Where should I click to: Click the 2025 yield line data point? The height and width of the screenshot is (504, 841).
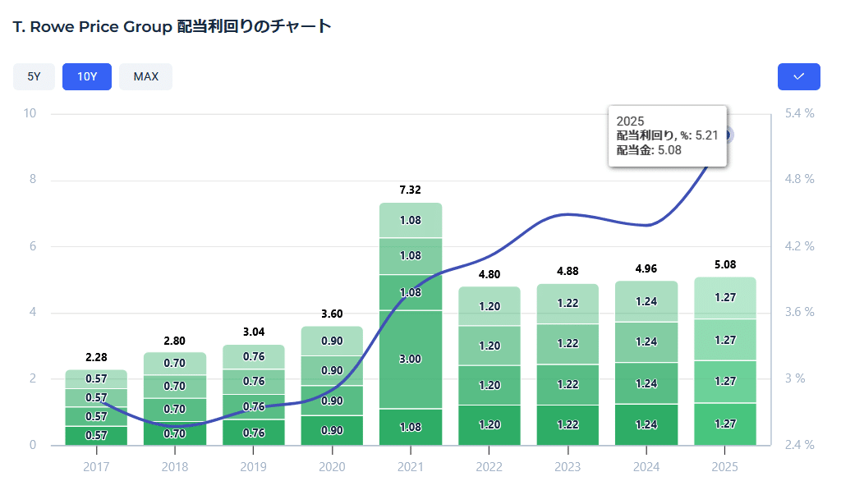click(725, 135)
